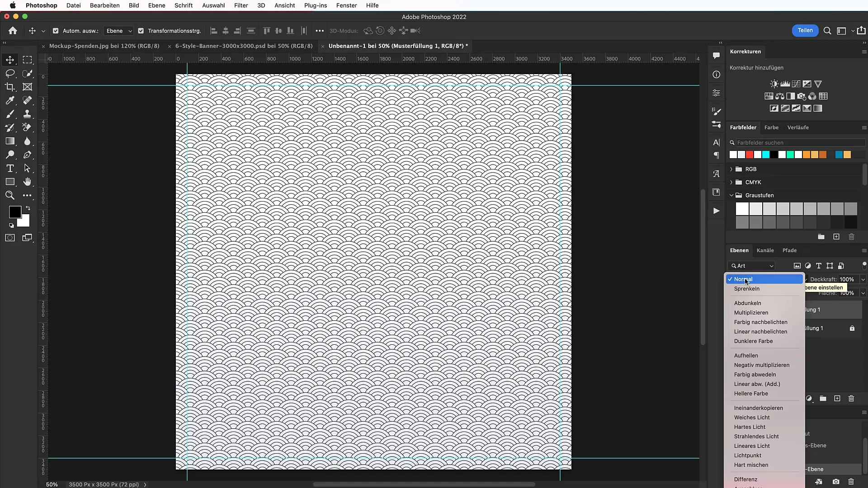The width and height of the screenshot is (868, 488).
Task: Click the Farbfelder suchen search field
Action: (x=800, y=142)
